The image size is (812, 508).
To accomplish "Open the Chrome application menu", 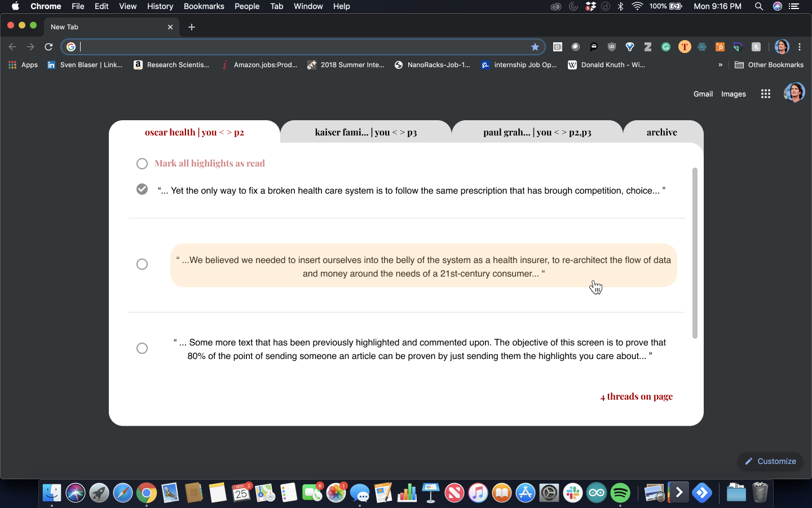I will coord(46,6).
